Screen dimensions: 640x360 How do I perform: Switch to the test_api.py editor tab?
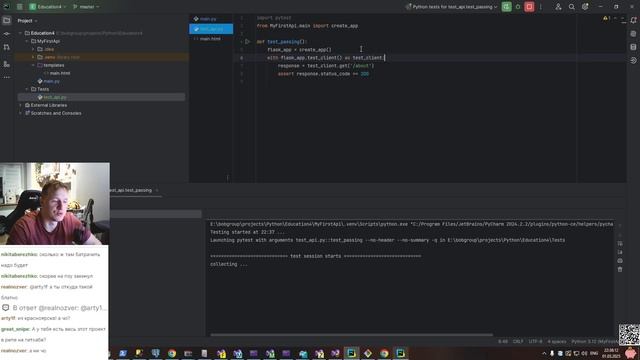coord(211,29)
